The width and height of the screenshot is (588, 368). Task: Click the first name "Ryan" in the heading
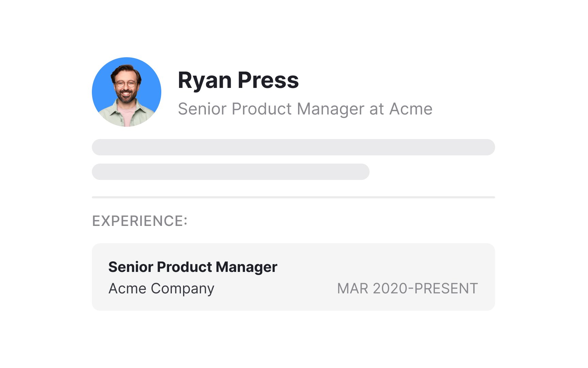coord(205,80)
